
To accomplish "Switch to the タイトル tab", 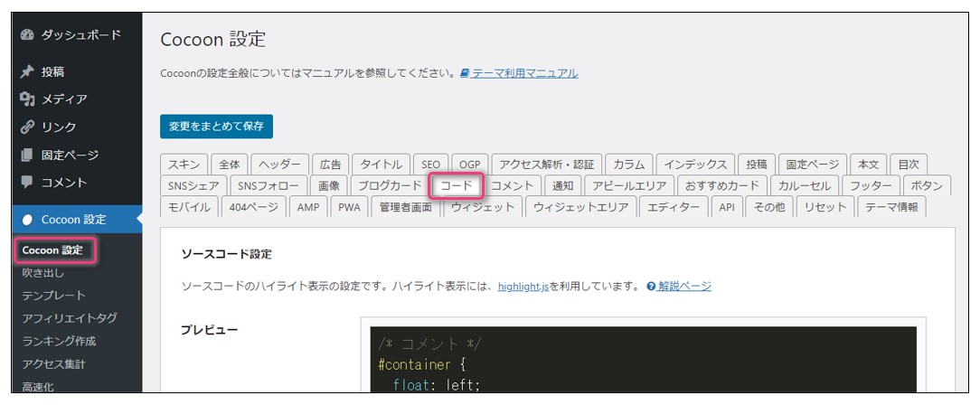I will coord(382,165).
